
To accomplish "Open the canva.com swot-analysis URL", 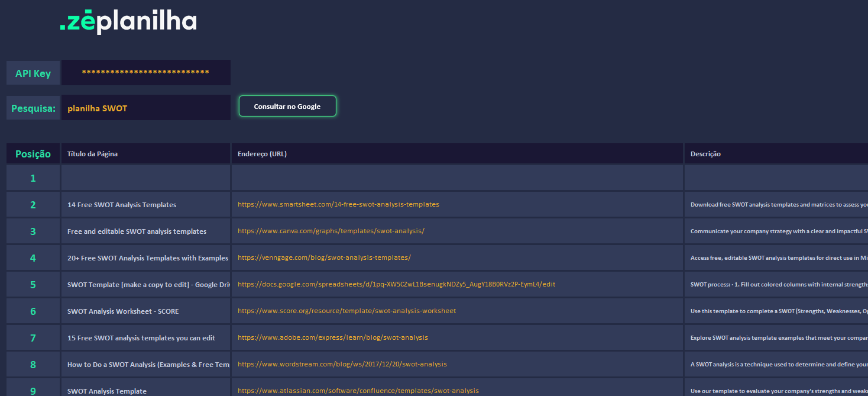I will point(331,231).
